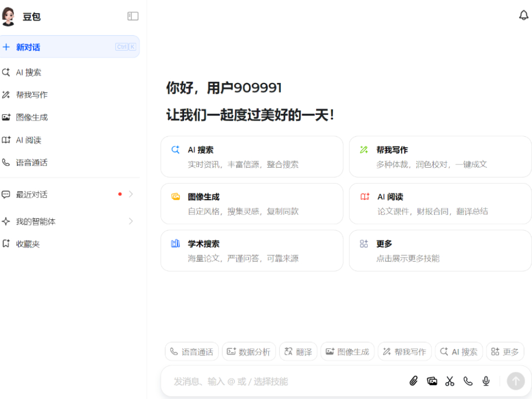Open notifications bell icon
Viewport: 532px width, 399px height.
click(x=523, y=15)
